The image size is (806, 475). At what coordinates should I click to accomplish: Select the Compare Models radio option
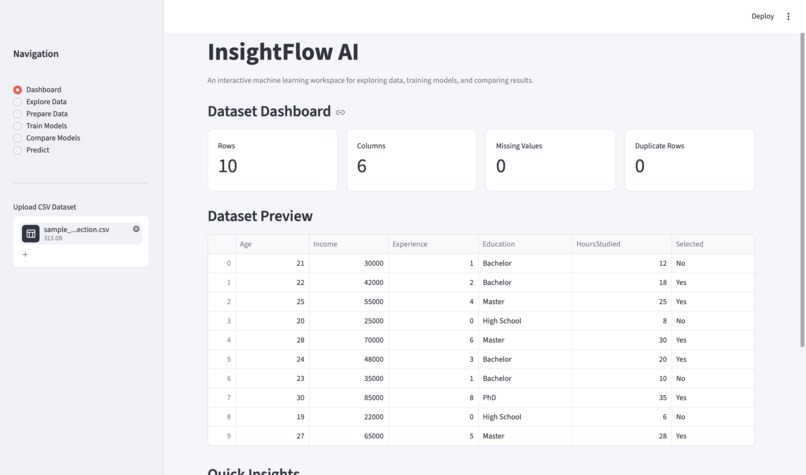tap(47, 138)
